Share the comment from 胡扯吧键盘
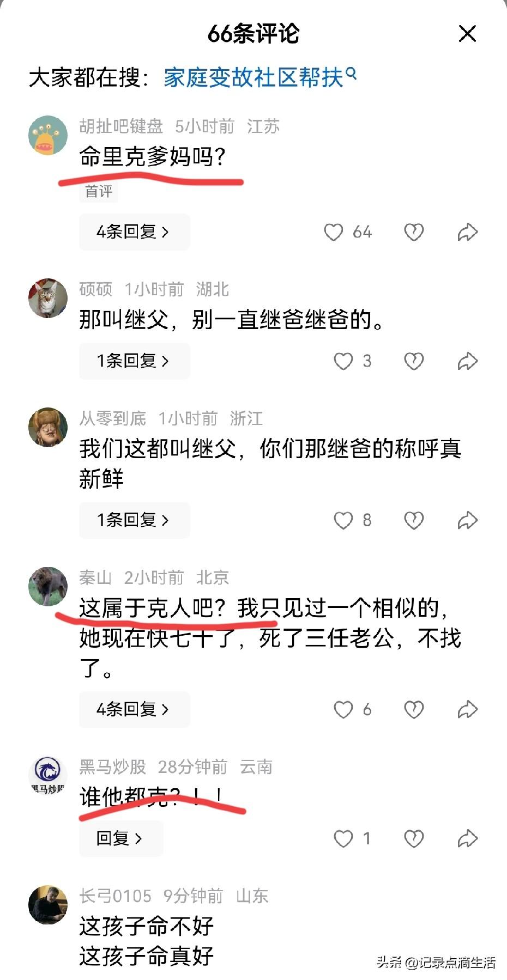 (x=467, y=232)
